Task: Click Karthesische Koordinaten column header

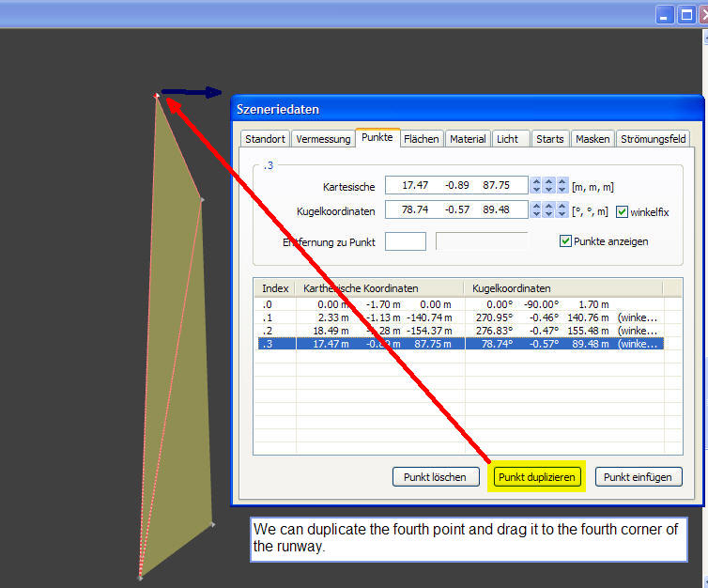Action: [x=379, y=288]
